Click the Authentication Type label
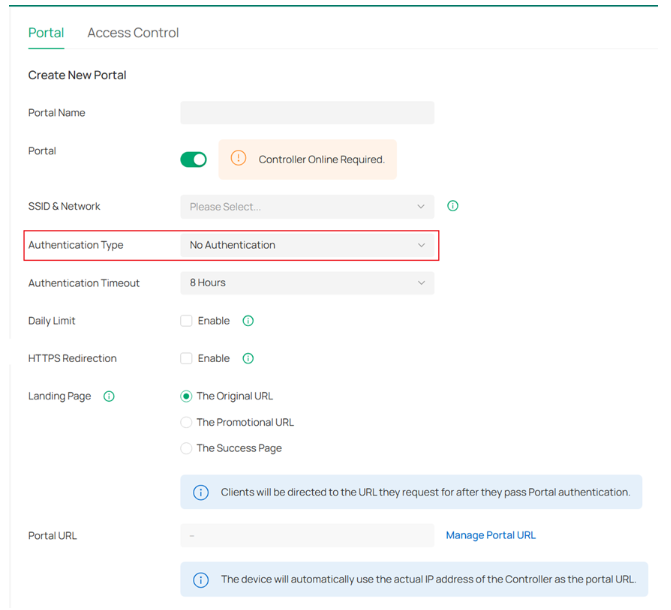Viewport: 671px width, 610px height. pos(76,245)
